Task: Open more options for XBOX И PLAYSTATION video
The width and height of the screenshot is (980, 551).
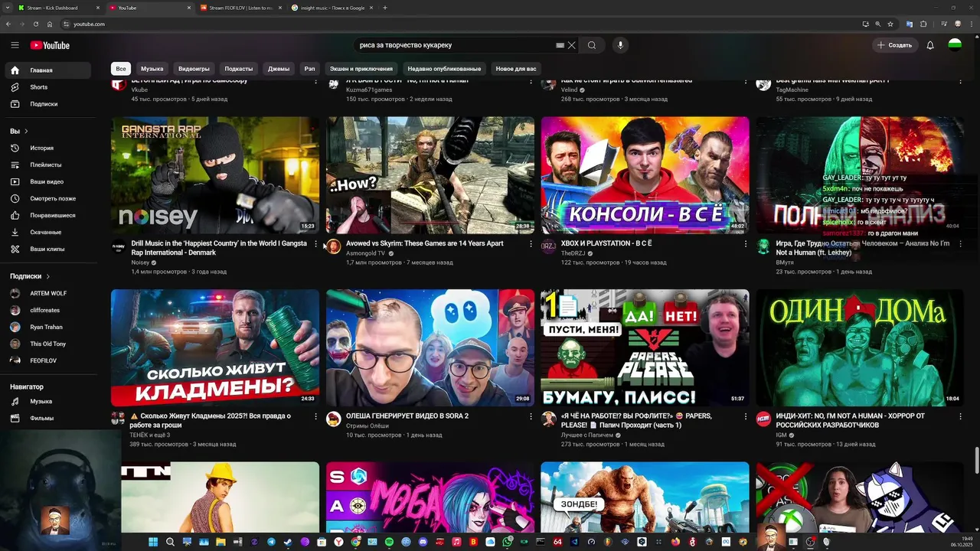Action: (x=746, y=244)
